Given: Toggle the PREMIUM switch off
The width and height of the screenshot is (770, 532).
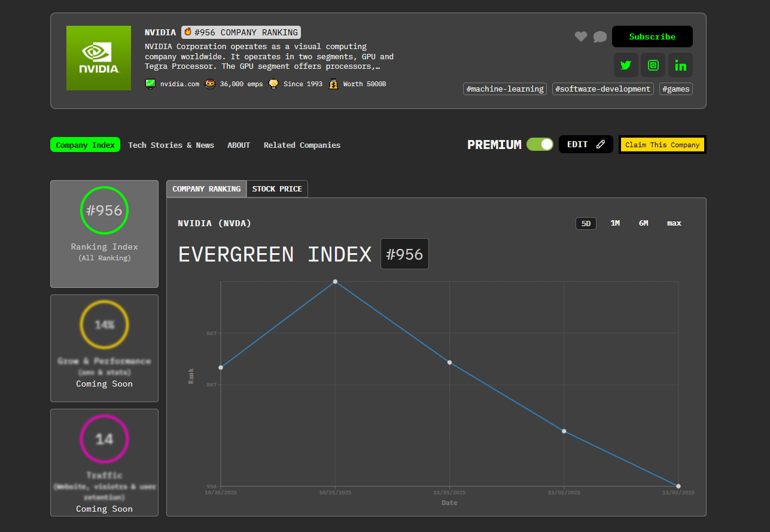Looking at the screenshot, I should [x=540, y=144].
